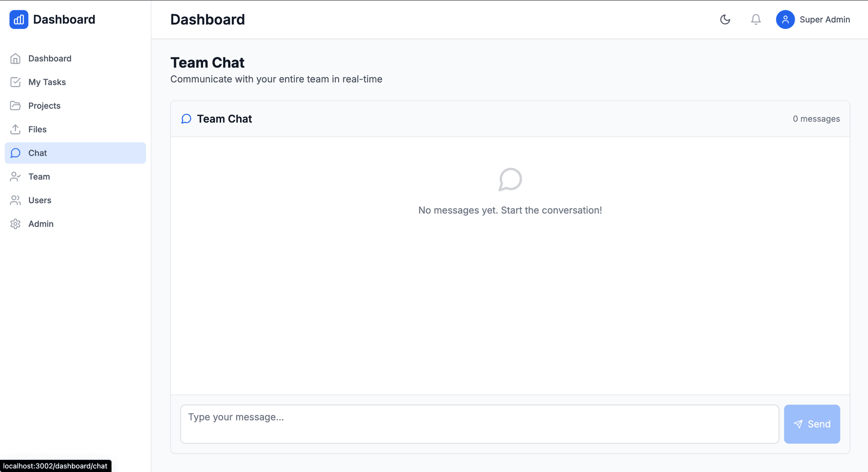This screenshot has height=472, width=868.
Task: Click the Projects folder icon
Action: tap(16, 105)
